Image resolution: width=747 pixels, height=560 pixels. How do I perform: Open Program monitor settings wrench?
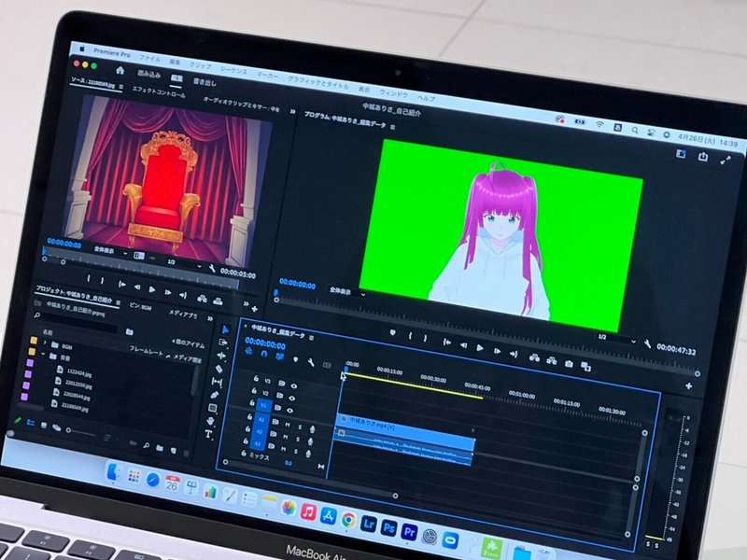(x=647, y=343)
